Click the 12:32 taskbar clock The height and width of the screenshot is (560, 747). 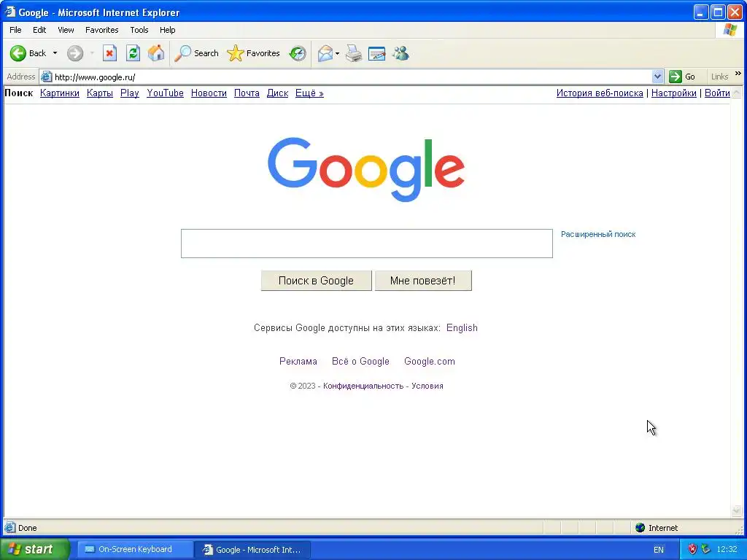point(727,549)
